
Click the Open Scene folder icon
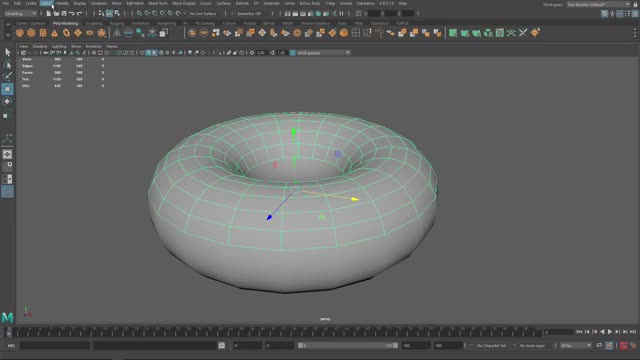(x=56, y=13)
